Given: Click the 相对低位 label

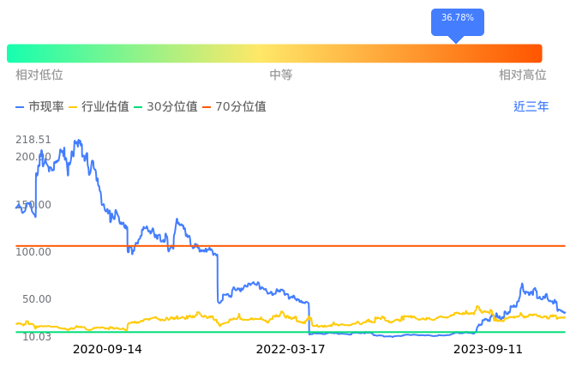Looking at the screenshot, I should tap(39, 75).
